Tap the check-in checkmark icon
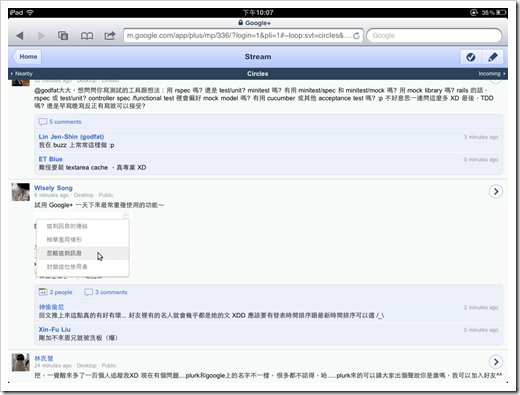The height and width of the screenshot is (395, 520). pos(471,57)
